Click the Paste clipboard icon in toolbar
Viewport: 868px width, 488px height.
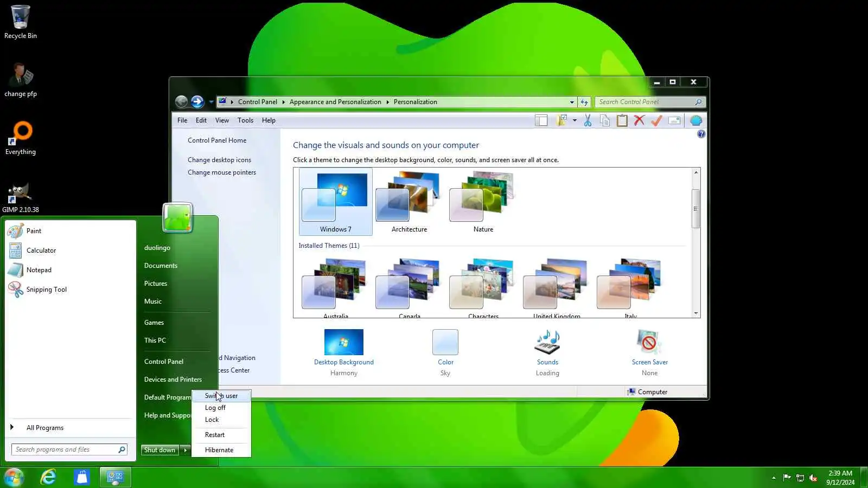(x=622, y=120)
